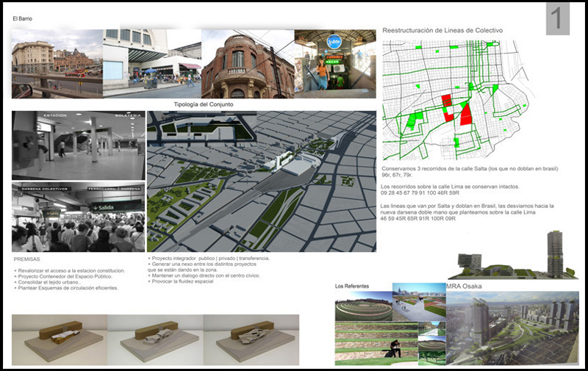Viewport: 588px width, 371px height.
Task: Click the 'Los Referentes' heading
Action: 352,287
